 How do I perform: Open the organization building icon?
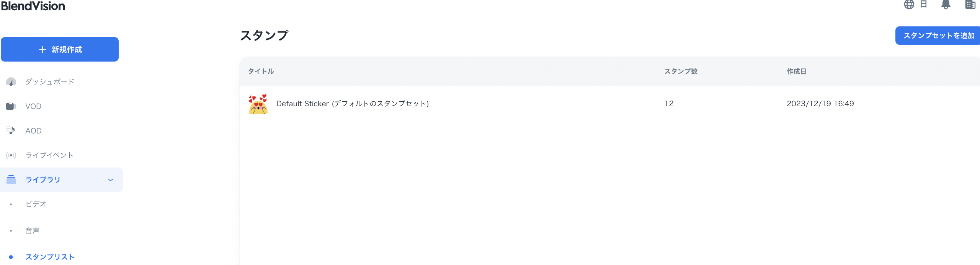[x=970, y=5]
